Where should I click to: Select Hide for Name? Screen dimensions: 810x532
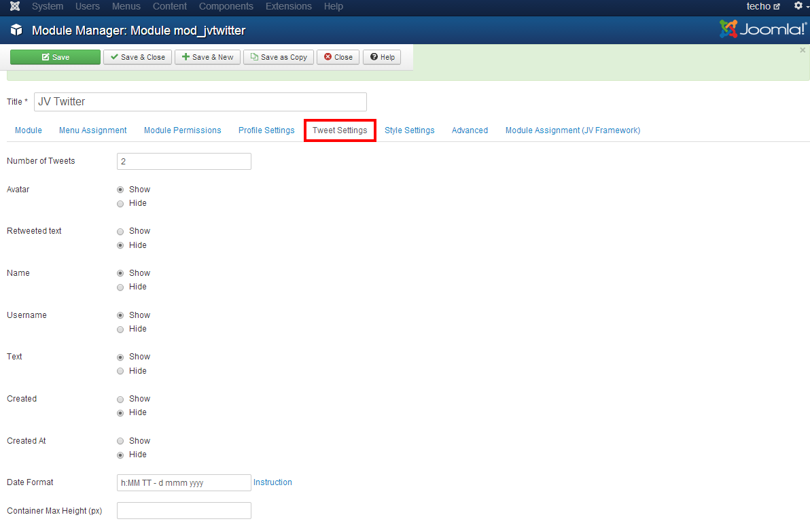tap(120, 287)
